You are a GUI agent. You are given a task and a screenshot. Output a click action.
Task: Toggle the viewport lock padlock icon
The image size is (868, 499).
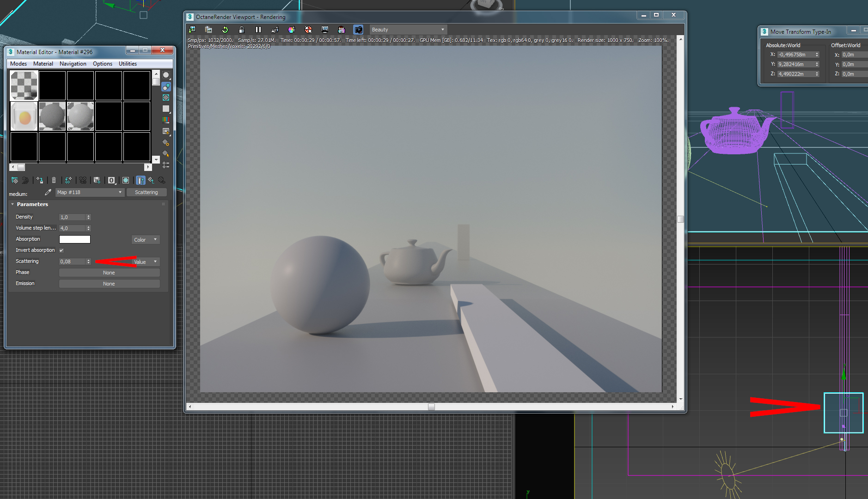pos(241,30)
